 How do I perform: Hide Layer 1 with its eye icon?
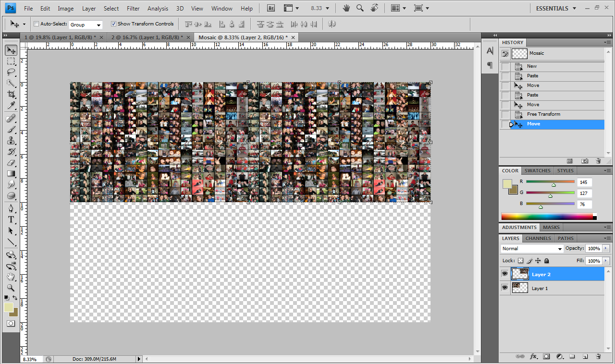504,288
